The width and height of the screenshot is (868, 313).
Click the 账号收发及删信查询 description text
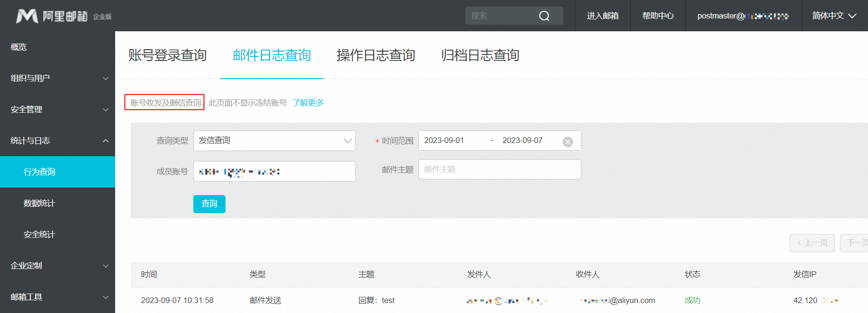166,103
